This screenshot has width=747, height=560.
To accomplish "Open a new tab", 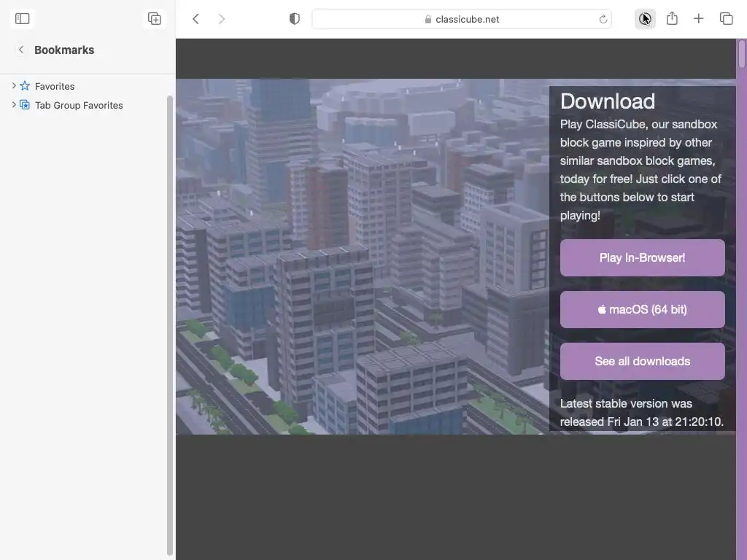I will (x=698, y=18).
